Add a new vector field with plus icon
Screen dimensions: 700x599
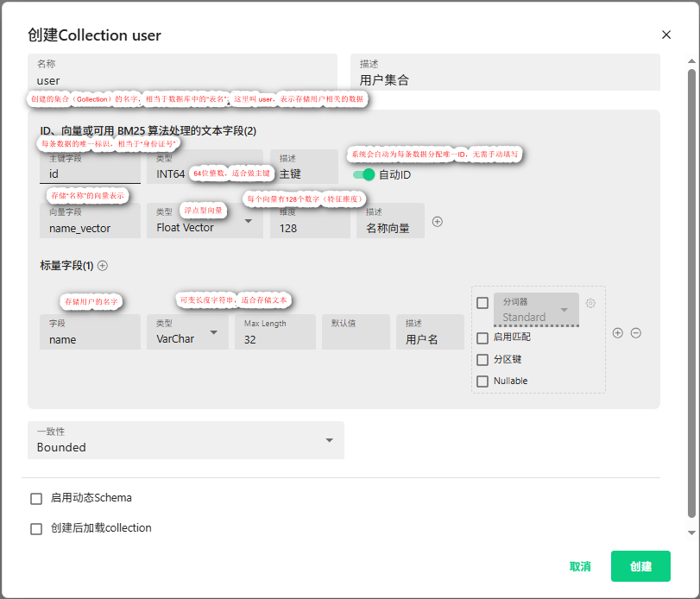(438, 222)
